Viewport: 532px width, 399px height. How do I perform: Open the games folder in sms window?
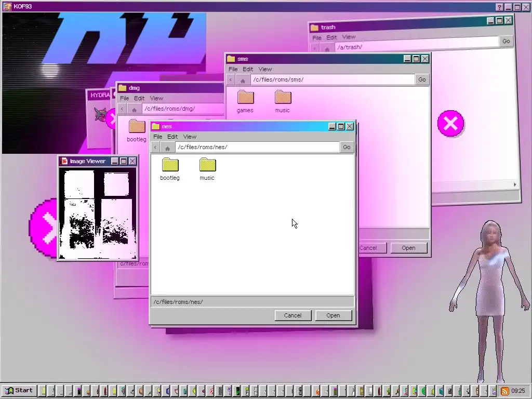click(245, 101)
